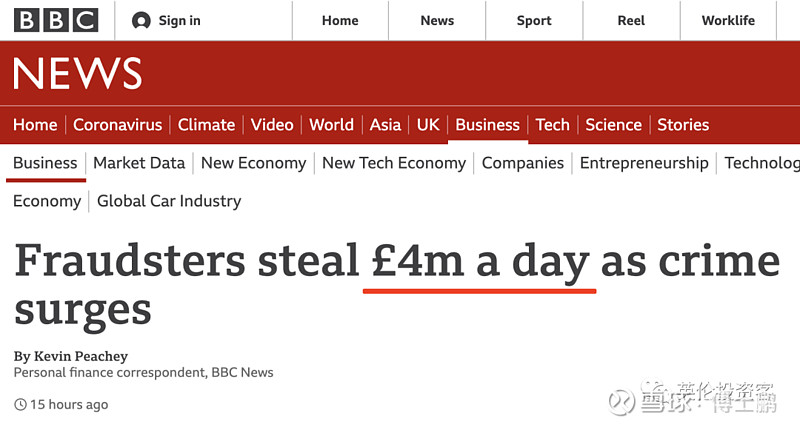Screen dimensions: 800x427
Task: Click the Sign in text
Action: coord(179,21)
